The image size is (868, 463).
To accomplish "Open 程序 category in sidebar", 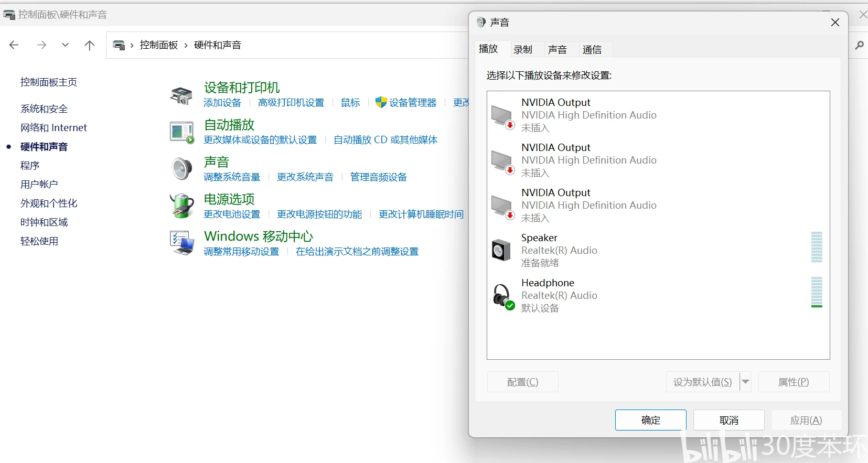I will (30, 166).
